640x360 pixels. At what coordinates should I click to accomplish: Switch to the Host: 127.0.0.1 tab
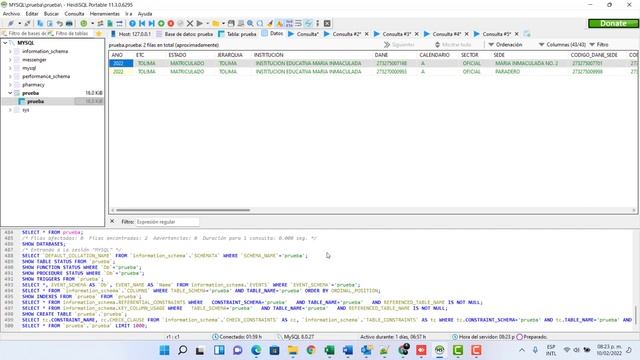tap(131, 34)
